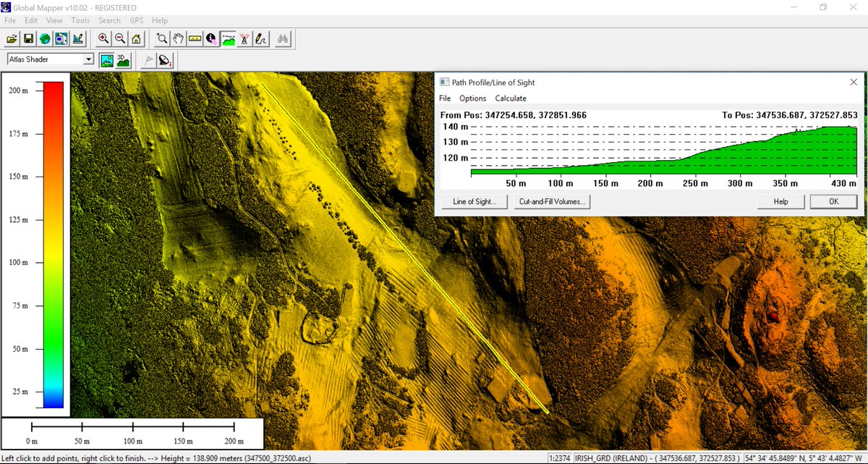
Task: Click the Zoom In magnifier icon
Action: coord(103,38)
